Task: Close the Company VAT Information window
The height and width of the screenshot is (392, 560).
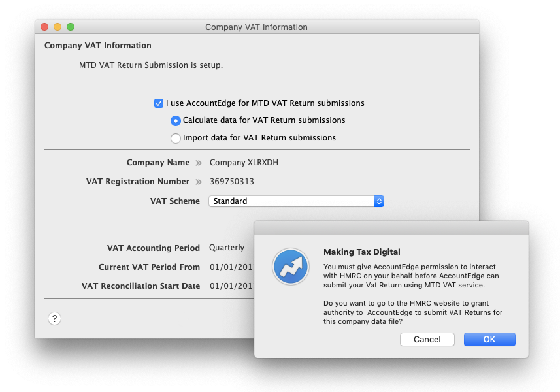Action: [x=44, y=27]
